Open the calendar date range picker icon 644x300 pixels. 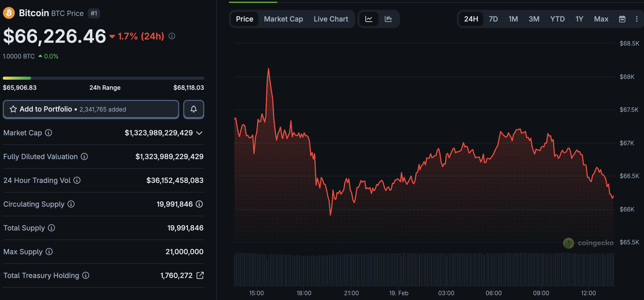coord(622,19)
